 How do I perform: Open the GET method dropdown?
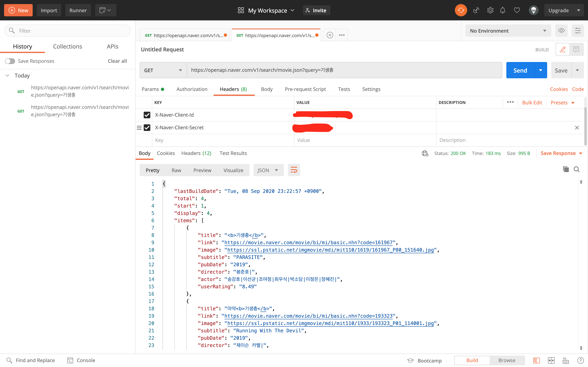(163, 70)
